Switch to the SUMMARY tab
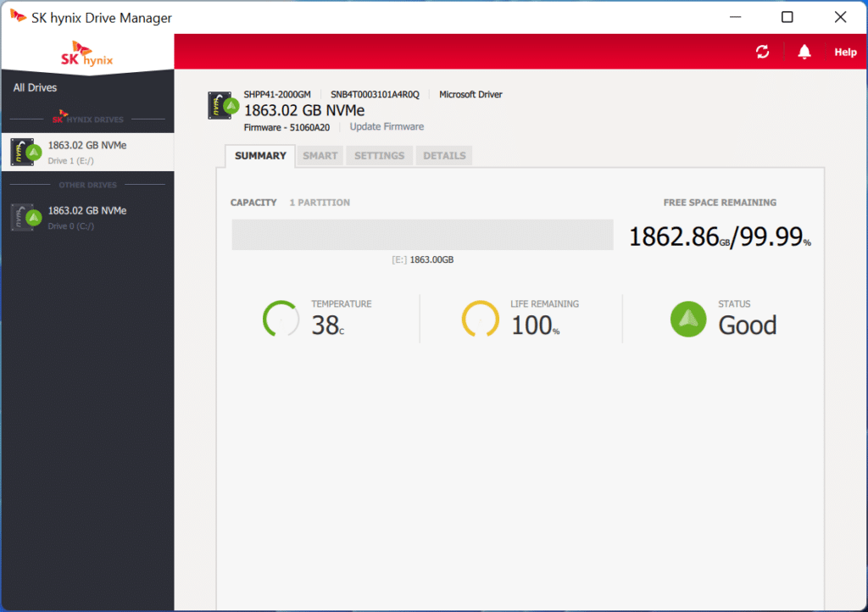The height and width of the screenshot is (612, 868). pos(260,156)
